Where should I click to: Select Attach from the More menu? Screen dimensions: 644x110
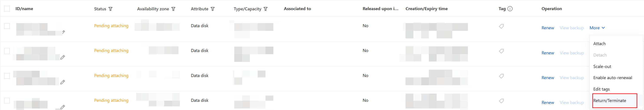[599, 44]
